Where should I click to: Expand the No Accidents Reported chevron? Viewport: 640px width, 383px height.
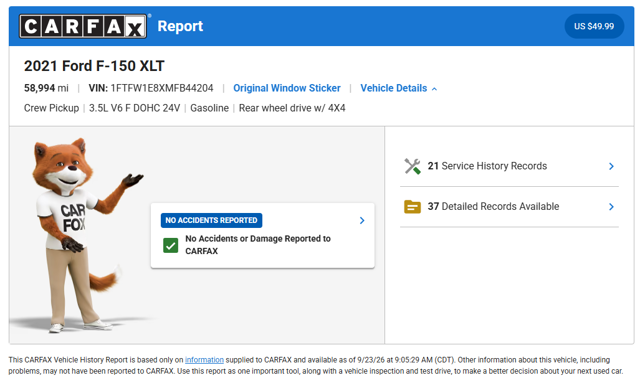point(362,220)
